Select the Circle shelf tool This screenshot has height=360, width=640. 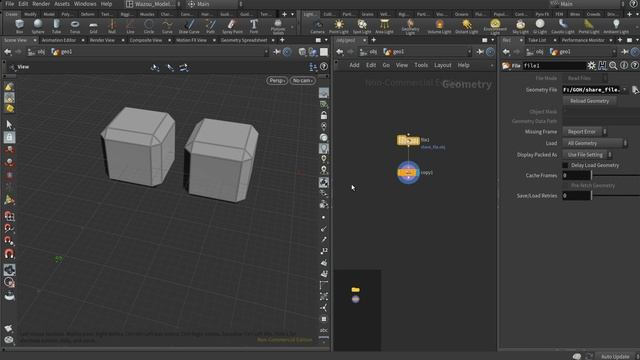pyautogui.click(x=149, y=26)
